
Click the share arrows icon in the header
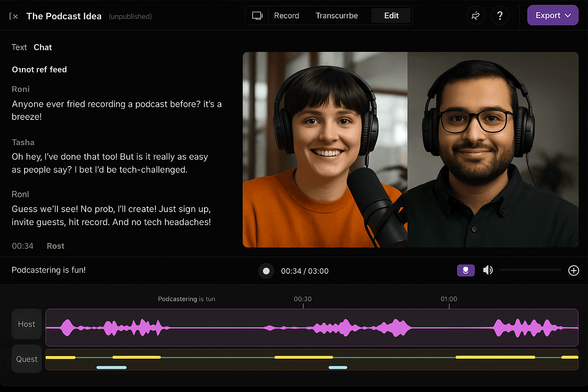476,16
